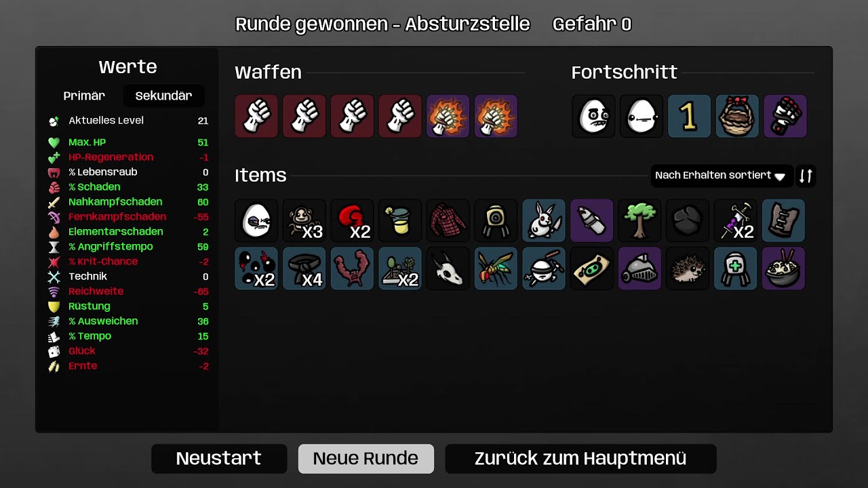The height and width of the screenshot is (488, 868).
Task: Click the Nahkampfschaden stat row
Action: 127,202
